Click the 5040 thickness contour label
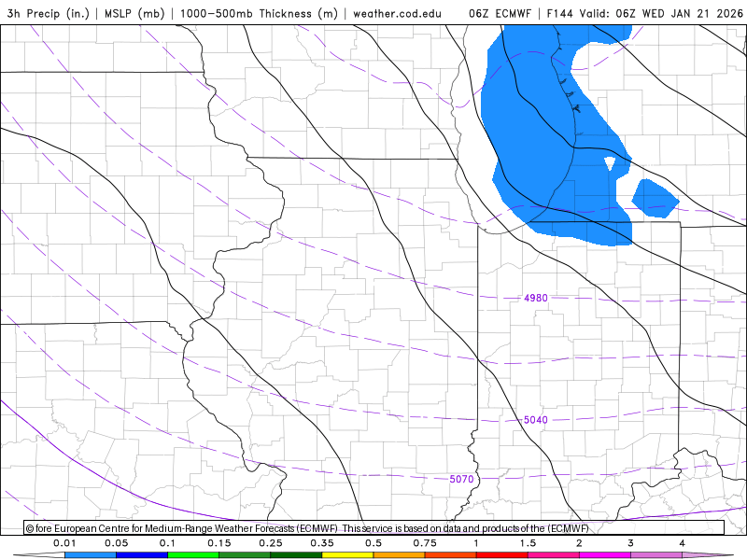The image size is (747, 560). pos(535,420)
